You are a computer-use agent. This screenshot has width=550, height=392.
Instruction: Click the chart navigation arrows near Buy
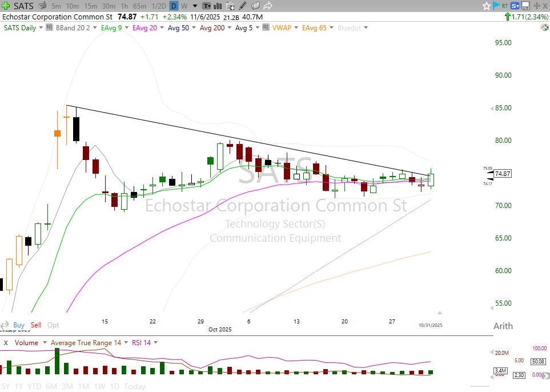pos(5,325)
